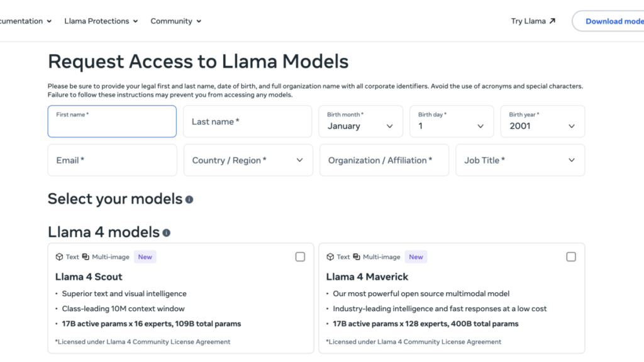The width and height of the screenshot is (644, 362).
Task: Focus the Last name field
Action: tap(247, 121)
